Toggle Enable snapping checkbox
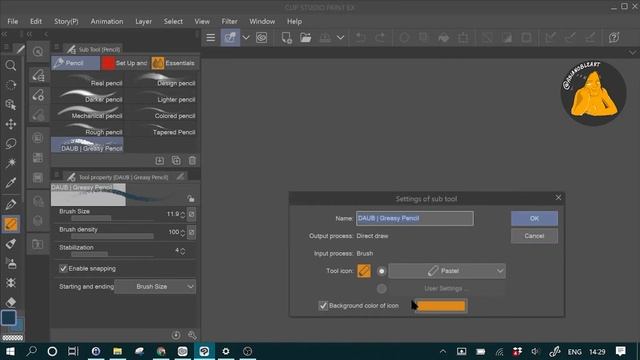This screenshot has width=640, height=360. (63, 268)
